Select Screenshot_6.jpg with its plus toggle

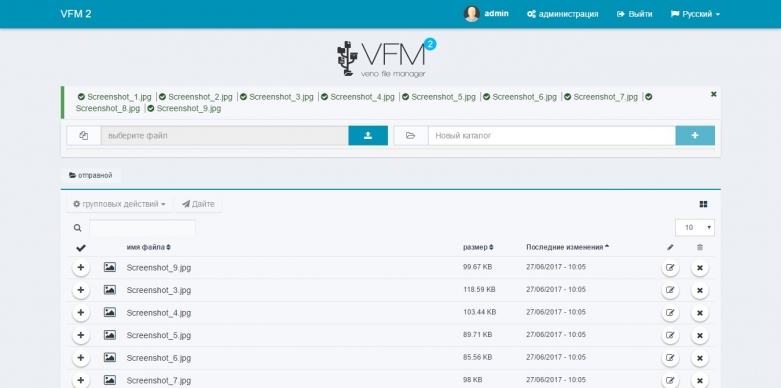81,358
